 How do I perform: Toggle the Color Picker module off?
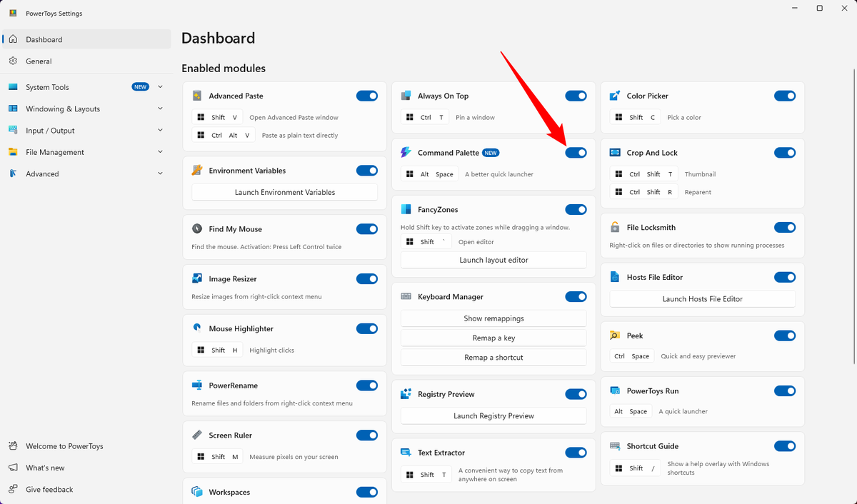pos(785,96)
